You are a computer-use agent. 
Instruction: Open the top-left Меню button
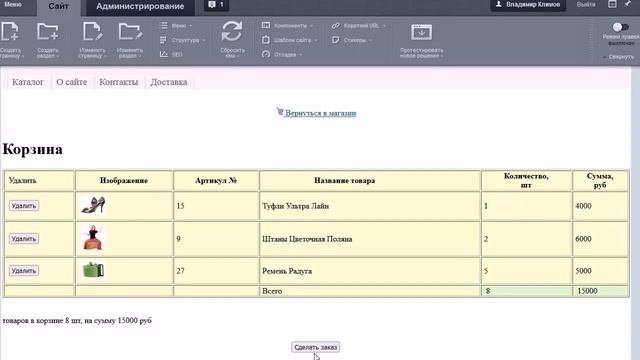(13, 5)
